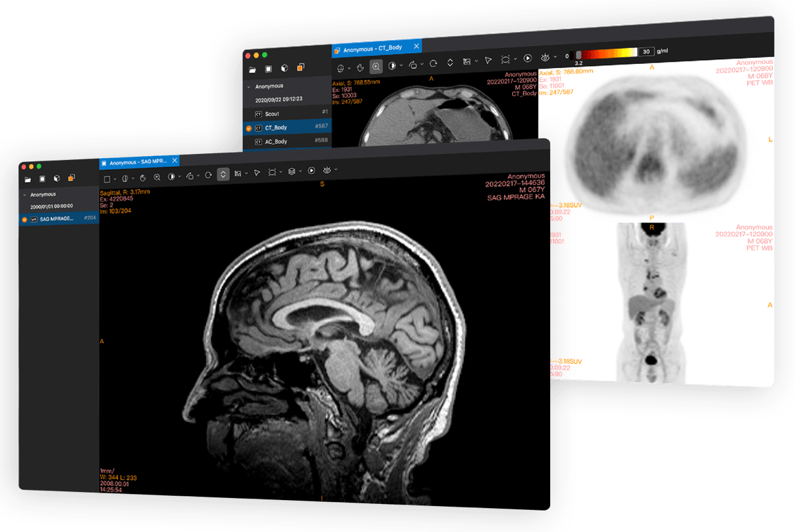795x532 pixels.
Task: Open folder icon in CT_Body window sidebar
Action: (x=253, y=70)
